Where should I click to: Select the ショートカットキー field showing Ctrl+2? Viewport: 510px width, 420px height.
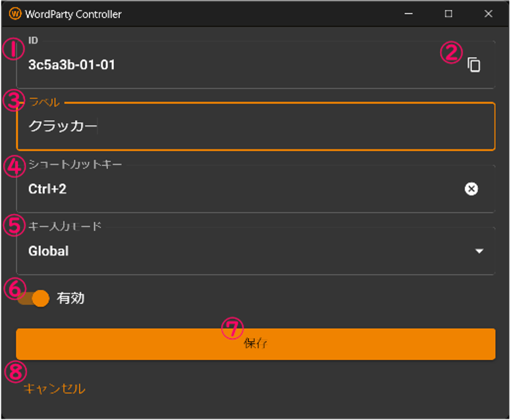(238, 188)
